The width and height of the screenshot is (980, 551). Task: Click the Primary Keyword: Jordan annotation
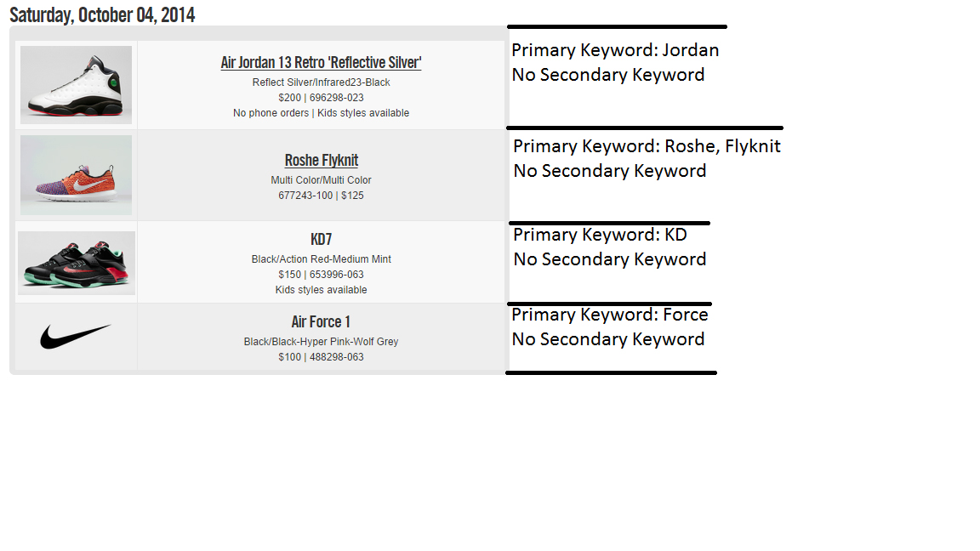point(615,50)
